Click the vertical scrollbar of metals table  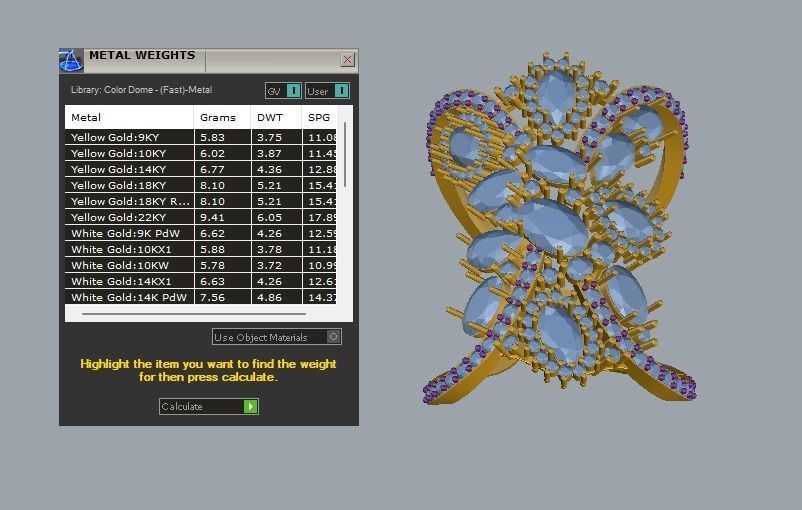[345, 154]
